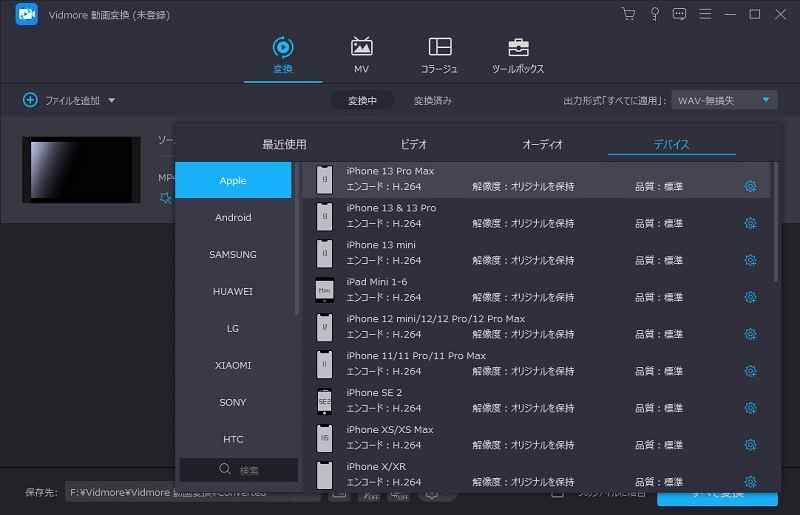Open the MV tab
800x515 pixels.
coord(361,55)
